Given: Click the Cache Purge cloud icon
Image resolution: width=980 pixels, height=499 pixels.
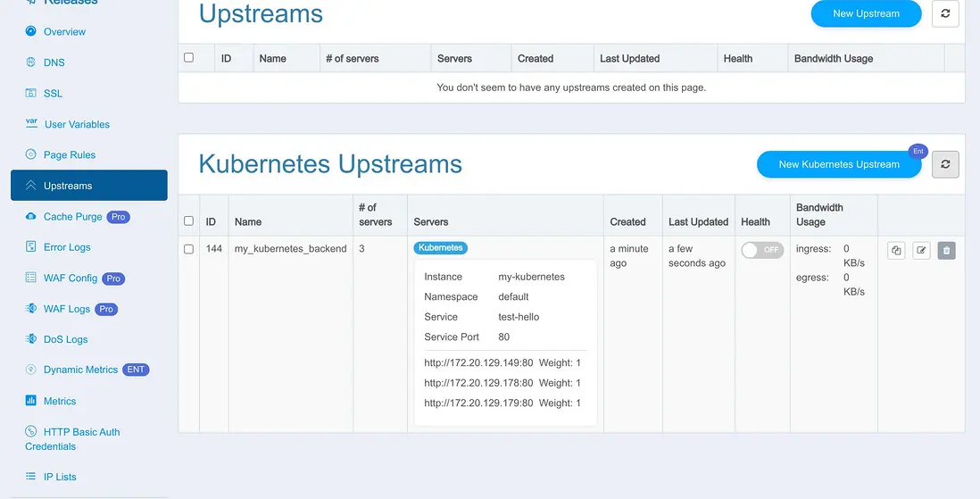Looking at the screenshot, I should click(30, 216).
